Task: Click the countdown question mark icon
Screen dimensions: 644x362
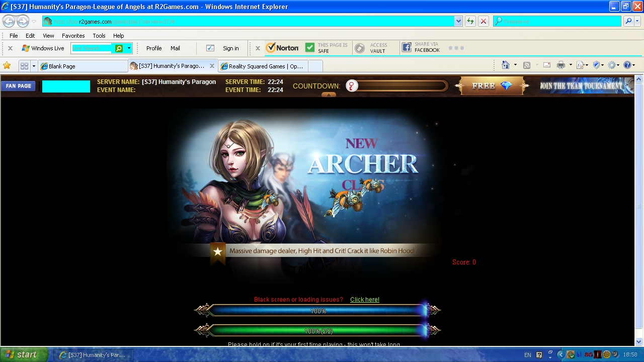Action: pos(352,86)
